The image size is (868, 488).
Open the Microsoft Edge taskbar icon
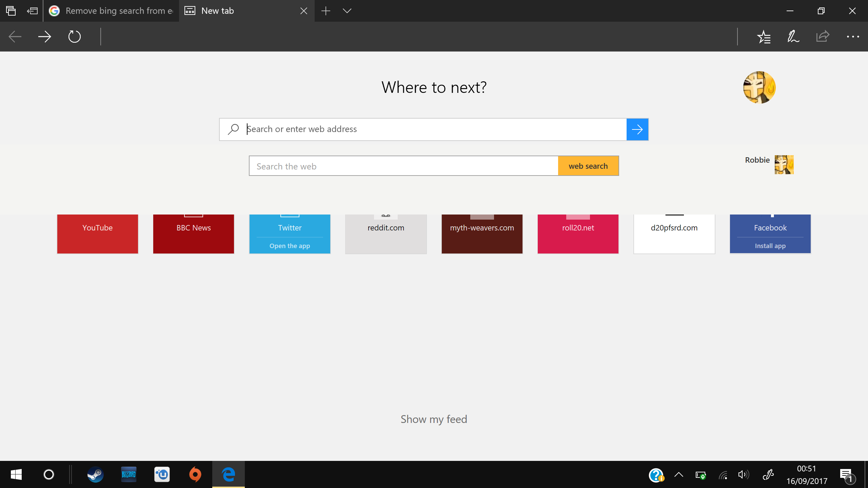(228, 474)
